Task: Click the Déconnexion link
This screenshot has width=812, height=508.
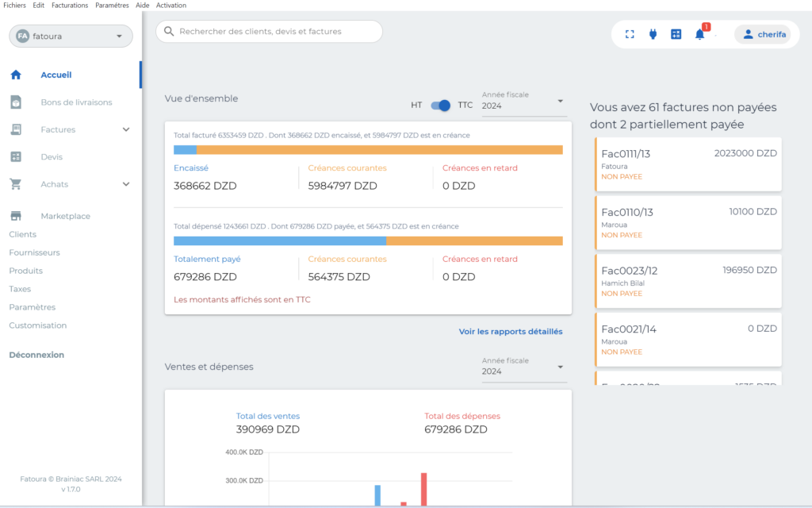Action: pyautogui.click(x=36, y=355)
